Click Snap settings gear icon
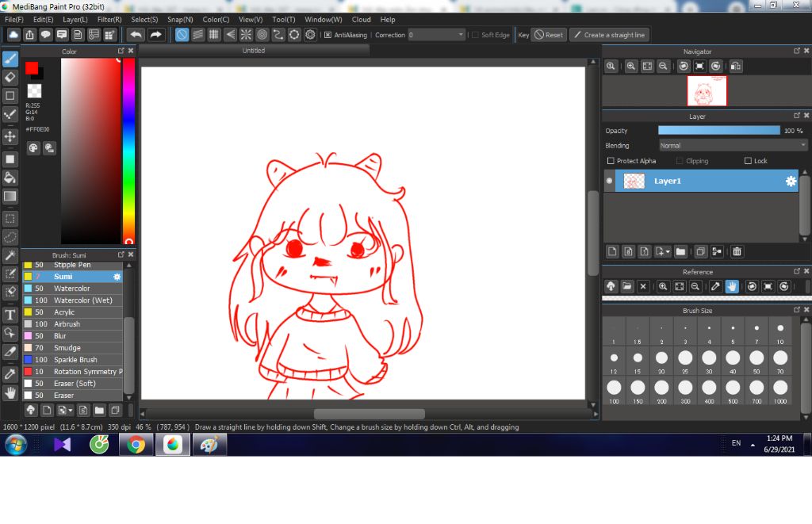The image size is (812, 524). pyautogui.click(x=310, y=35)
